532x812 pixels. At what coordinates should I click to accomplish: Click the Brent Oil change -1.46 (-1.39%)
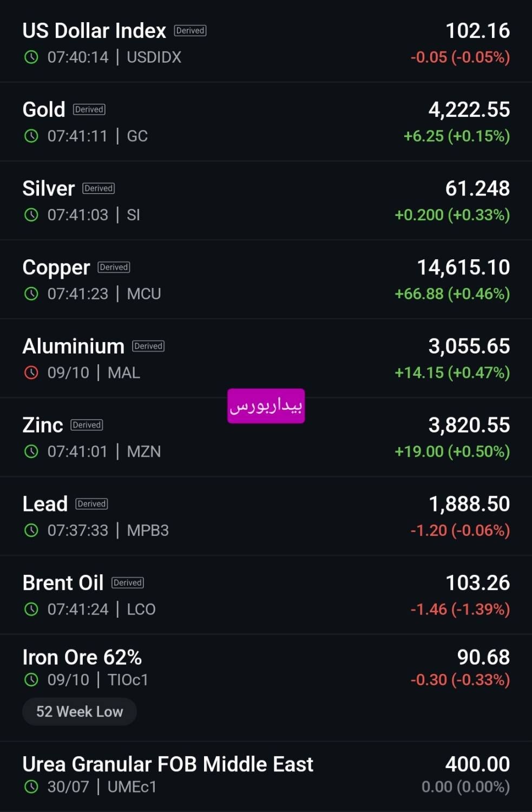click(460, 609)
